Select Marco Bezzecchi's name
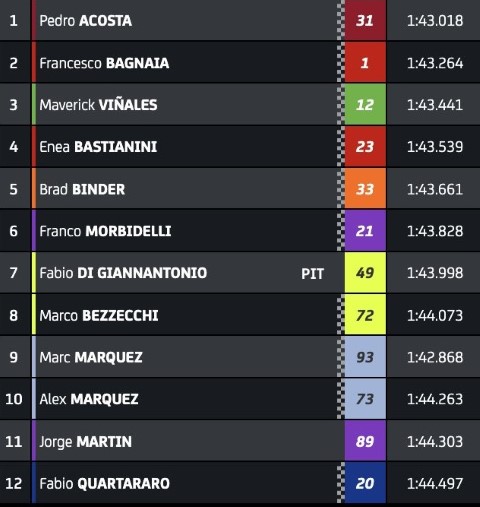The image size is (480, 507). (x=99, y=315)
